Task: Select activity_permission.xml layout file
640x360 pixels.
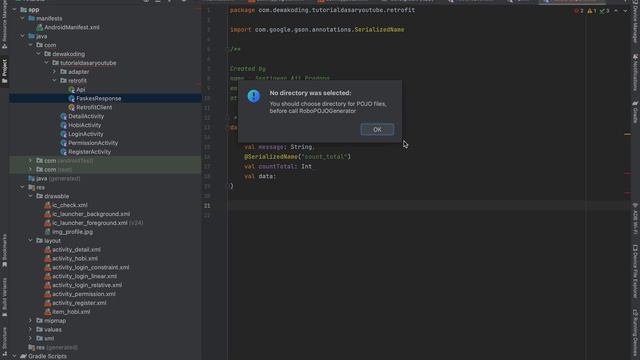Action: tap(83, 294)
